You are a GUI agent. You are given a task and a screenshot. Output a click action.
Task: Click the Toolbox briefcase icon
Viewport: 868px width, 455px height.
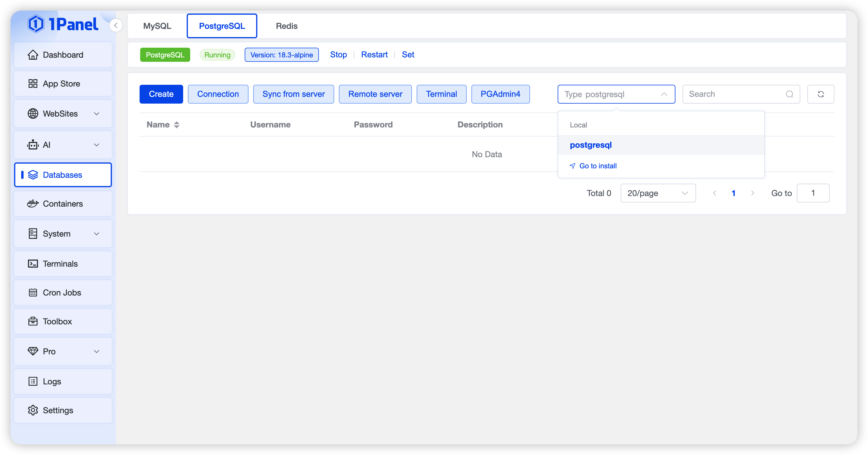tap(33, 321)
